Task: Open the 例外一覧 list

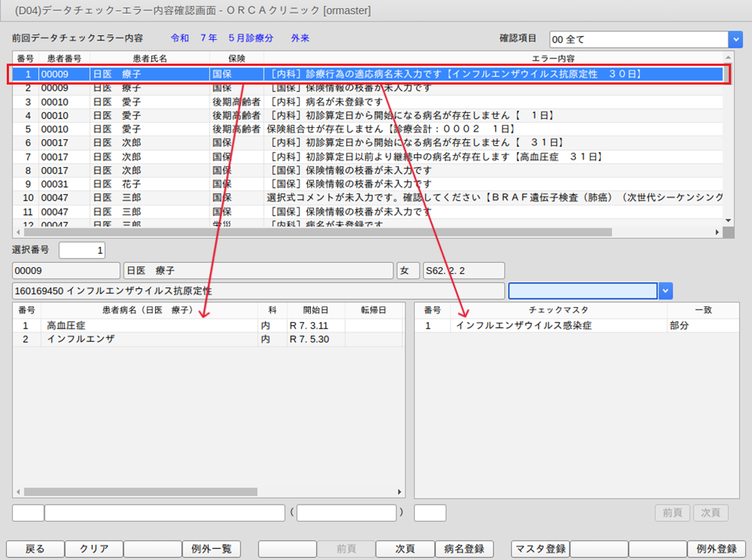Action: pyautogui.click(x=210, y=549)
